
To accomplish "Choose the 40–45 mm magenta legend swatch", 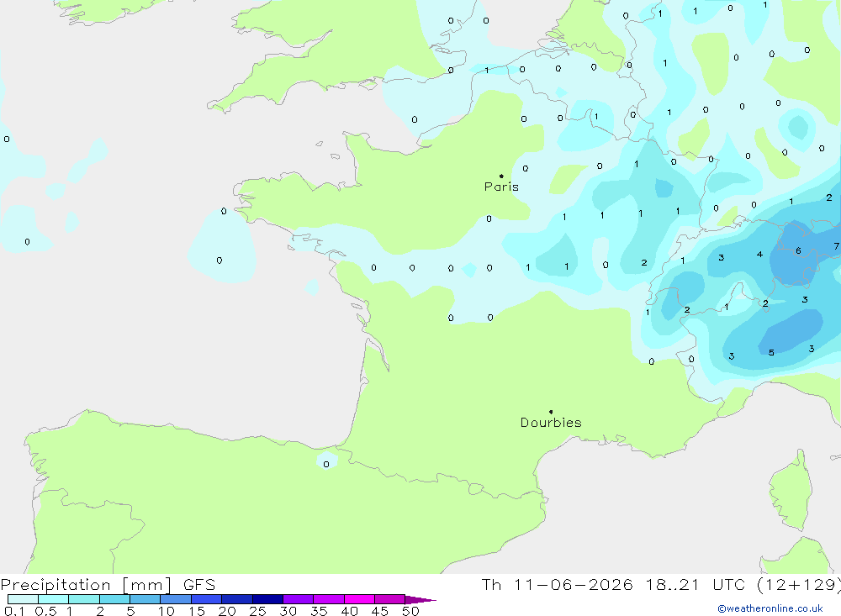I will [359, 599].
